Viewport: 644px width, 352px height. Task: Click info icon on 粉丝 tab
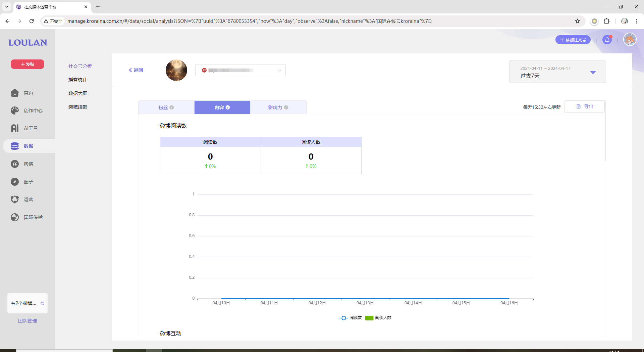[172, 107]
